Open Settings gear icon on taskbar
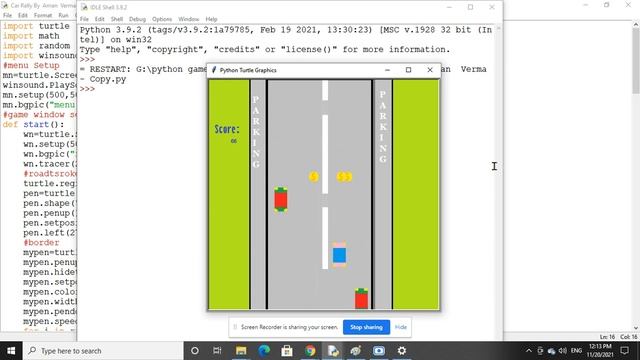The width and height of the screenshot is (640, 360). [x=402, y=351]
